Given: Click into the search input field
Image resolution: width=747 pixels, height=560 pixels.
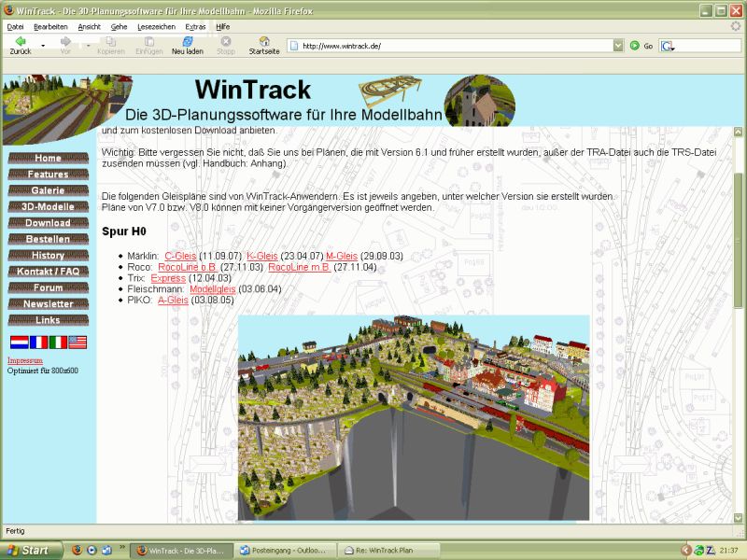Looking at the screenshot, I should [x=708, y=46].
